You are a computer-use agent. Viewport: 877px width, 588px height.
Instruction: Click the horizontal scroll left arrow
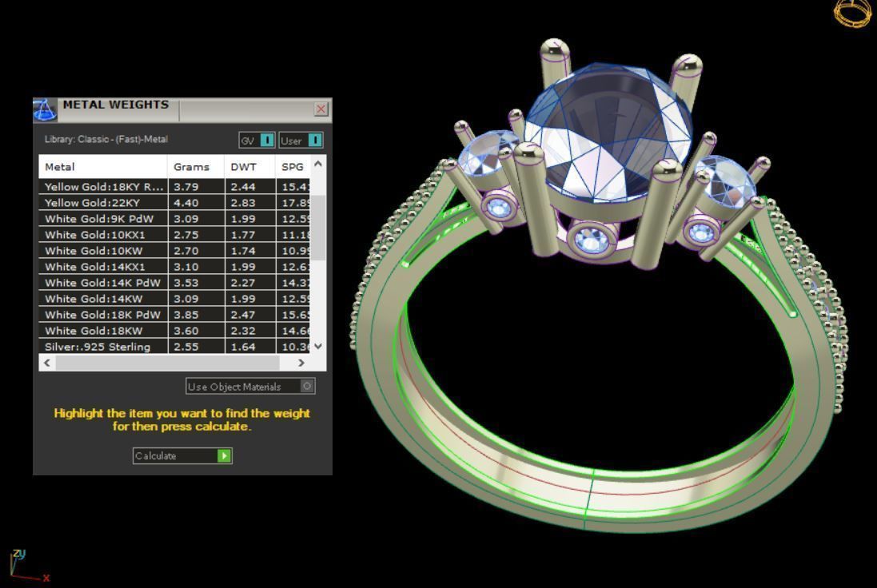coord(47,363)
